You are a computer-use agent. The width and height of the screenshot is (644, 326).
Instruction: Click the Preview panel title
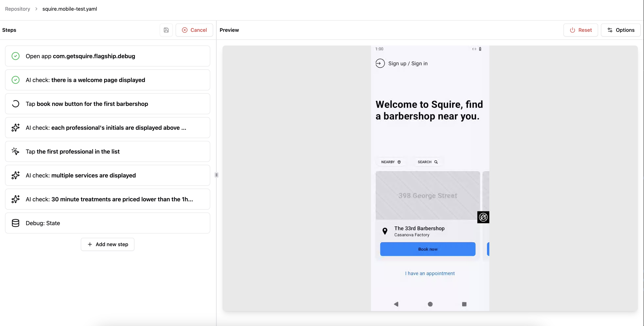click(229, 30)
